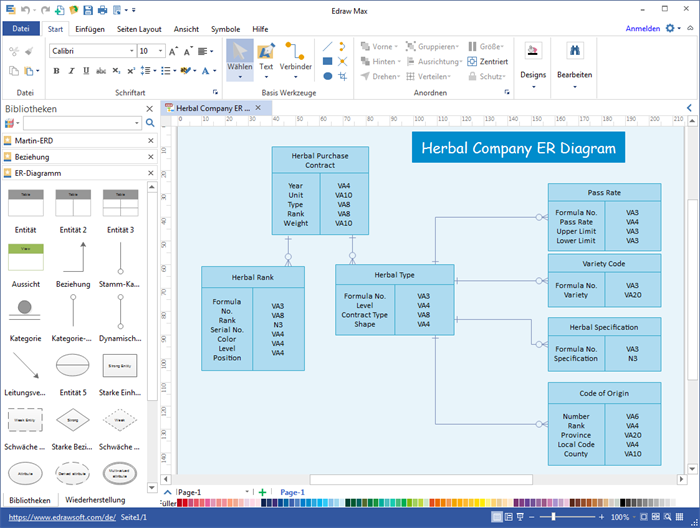Open the Seiten Layout tab
Screen dimensions: 700x528
pos(139,29)
